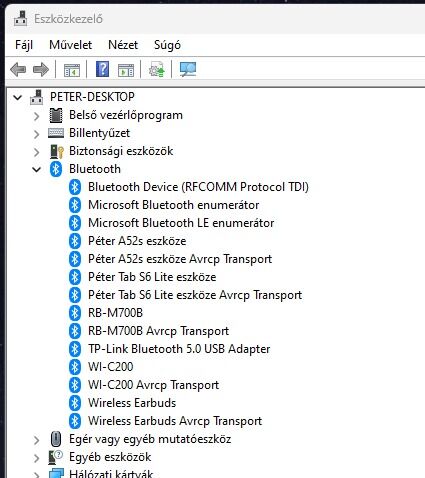Open the Fájl menu
Viewport: 425px width, 478px height.
pos(24,45)
